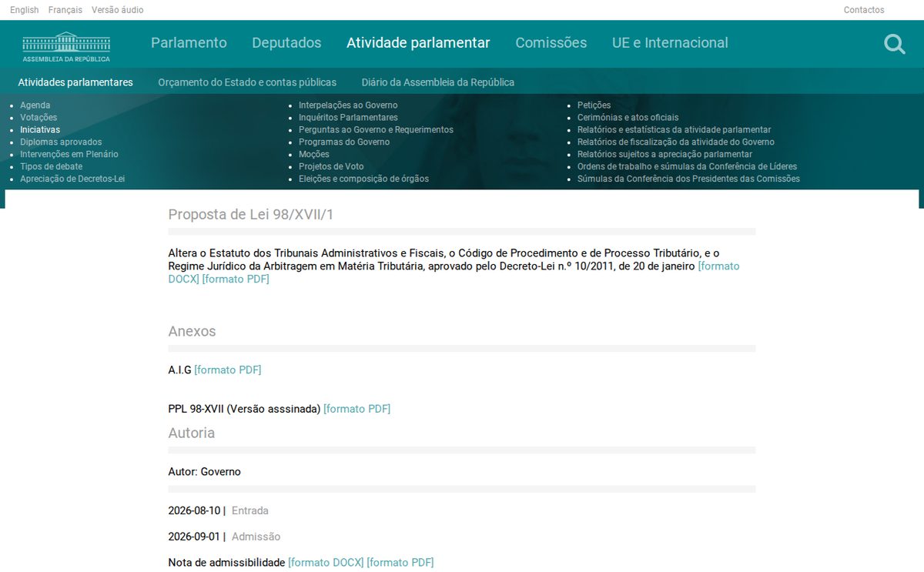
Task: Open Súmulas da Conferência dos Presidentes das Comissões
Action: click(x=688, y=179)
